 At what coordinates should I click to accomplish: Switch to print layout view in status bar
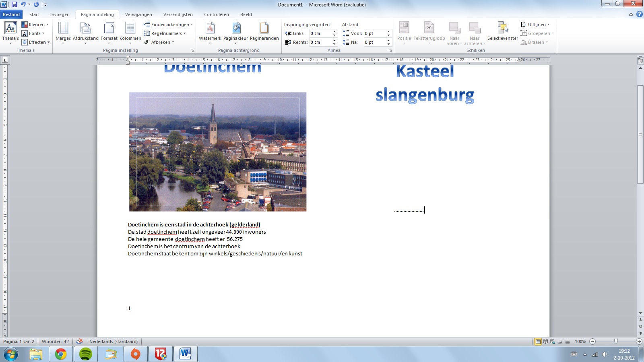538,341
